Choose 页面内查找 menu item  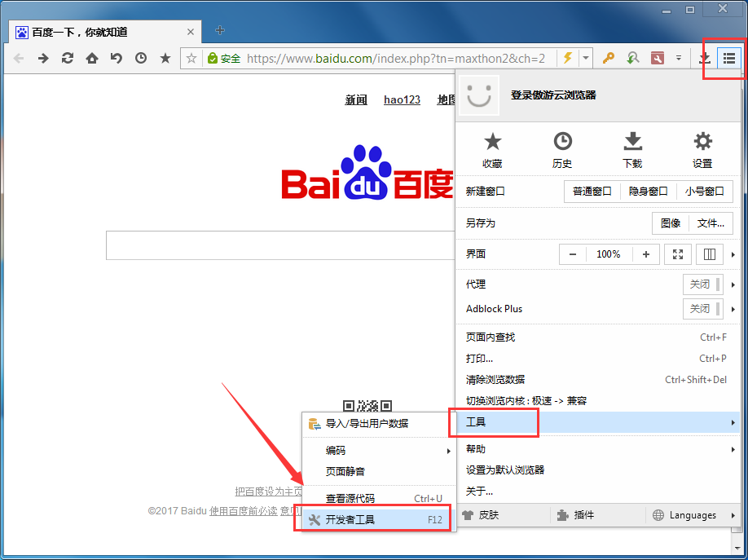597,337
